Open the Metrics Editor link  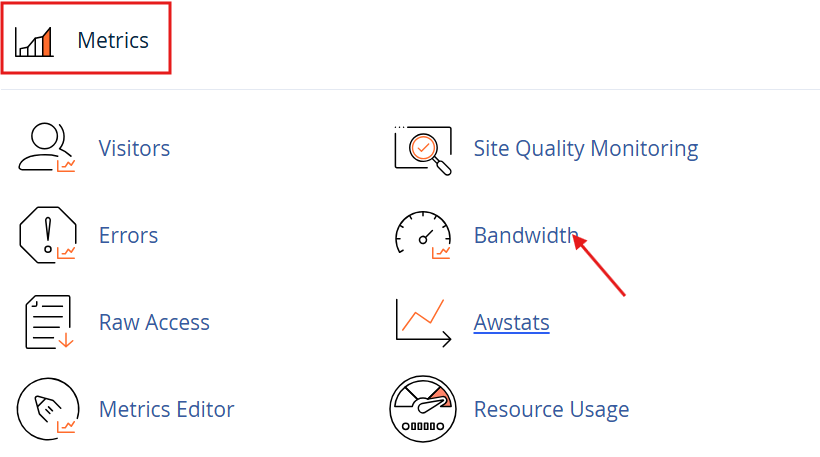coord(166,409)
